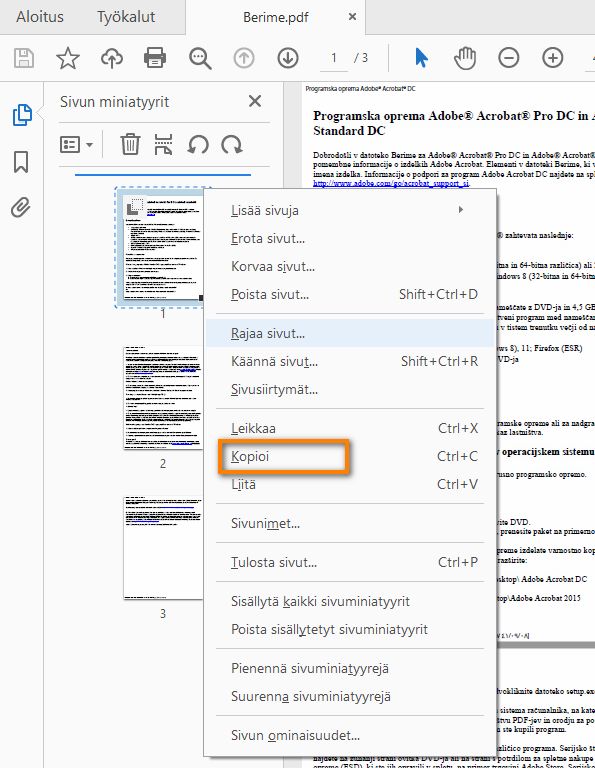
Task: Zoom out with minus icon
Action: [x=509, y=58]
